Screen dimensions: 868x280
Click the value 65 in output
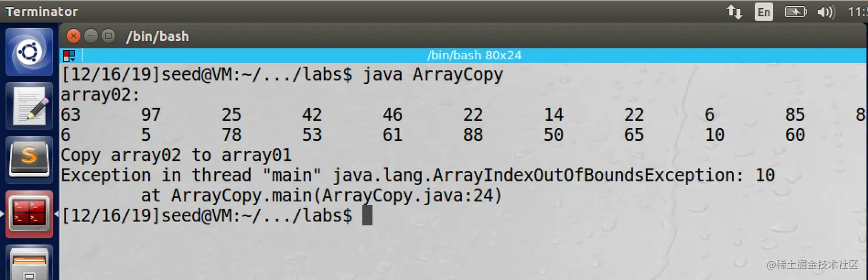[634, 135]
